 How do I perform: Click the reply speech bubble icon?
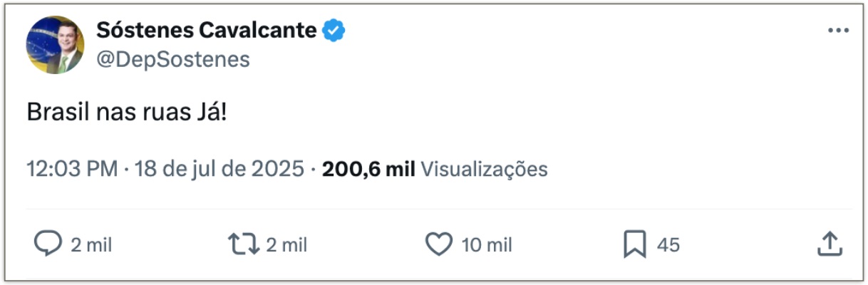click(x=48, y=245)
